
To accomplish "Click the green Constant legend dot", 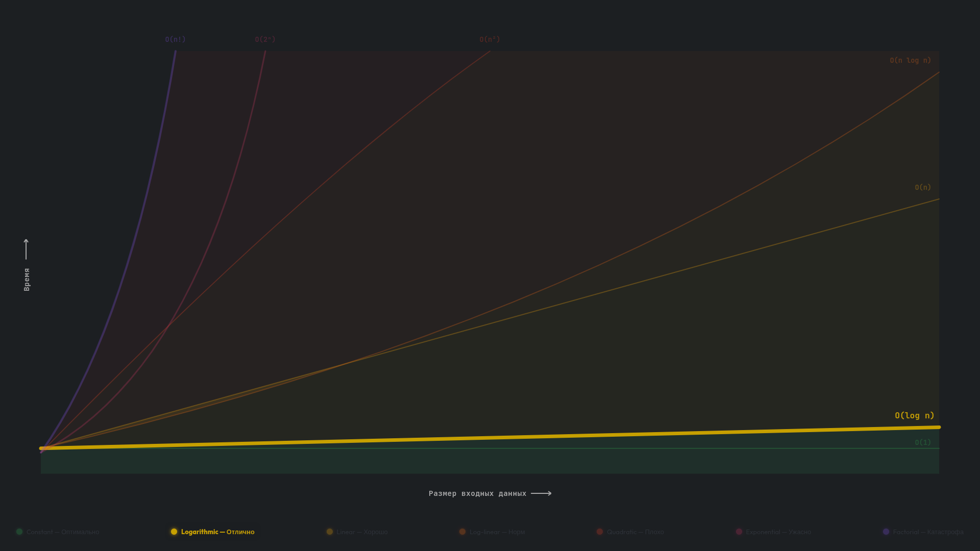I will point(19,532).
